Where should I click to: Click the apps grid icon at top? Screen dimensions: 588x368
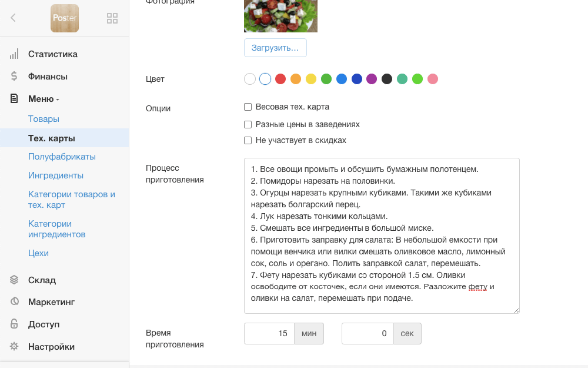click(112, 18)
